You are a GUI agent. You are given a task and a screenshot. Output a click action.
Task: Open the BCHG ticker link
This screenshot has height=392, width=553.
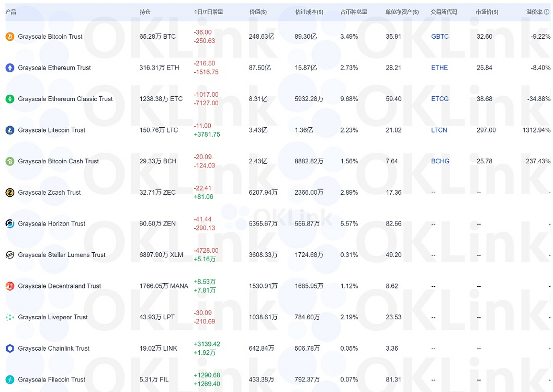pos(440,161)
